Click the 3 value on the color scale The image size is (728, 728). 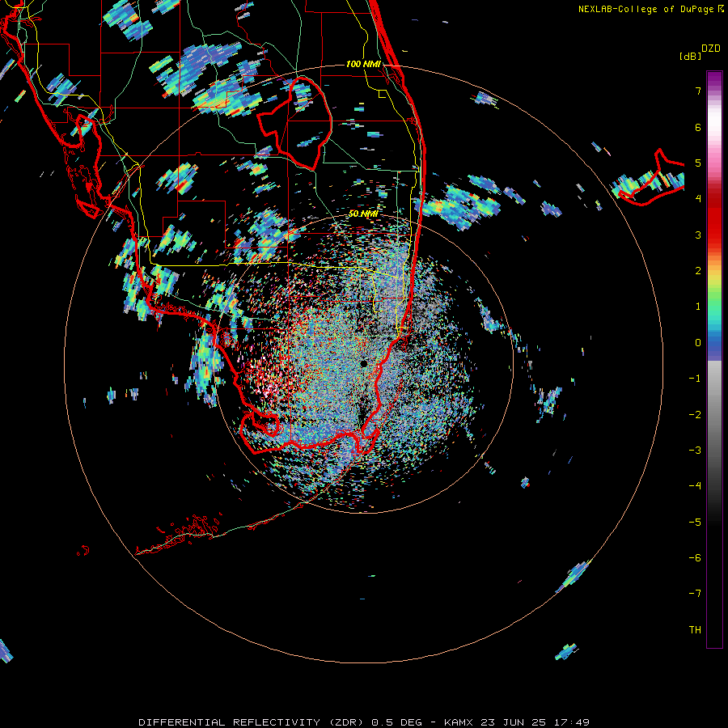(698, 235)
